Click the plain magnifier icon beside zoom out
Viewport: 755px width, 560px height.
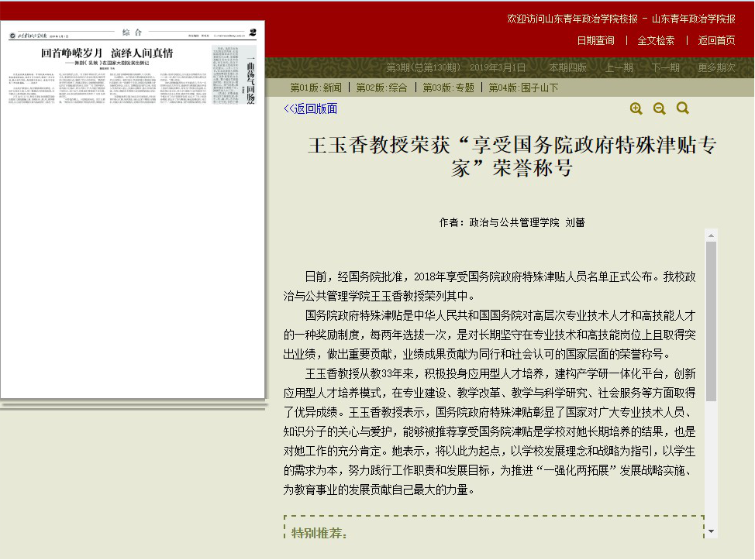click(x=682, y=108)
